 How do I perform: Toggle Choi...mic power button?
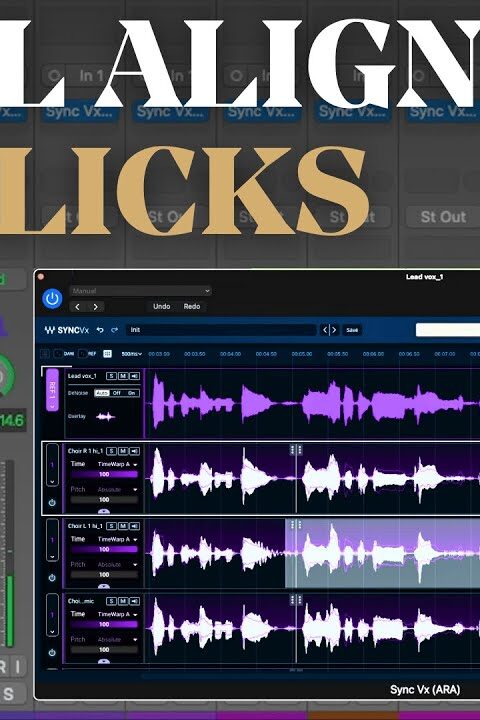52,652
